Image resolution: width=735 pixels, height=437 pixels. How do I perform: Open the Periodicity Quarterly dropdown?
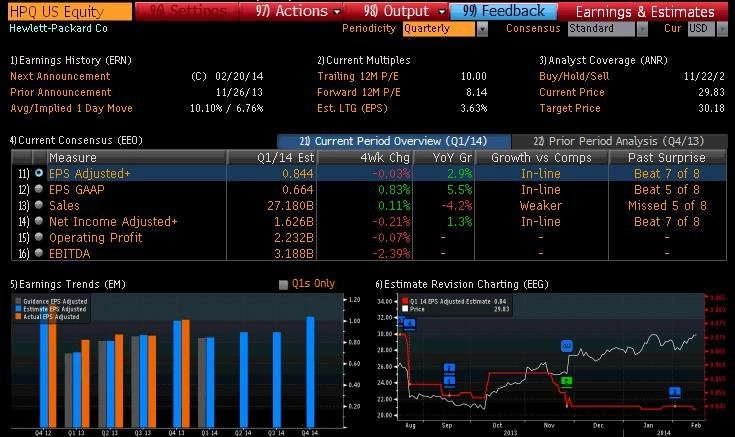tap(482, 29)
